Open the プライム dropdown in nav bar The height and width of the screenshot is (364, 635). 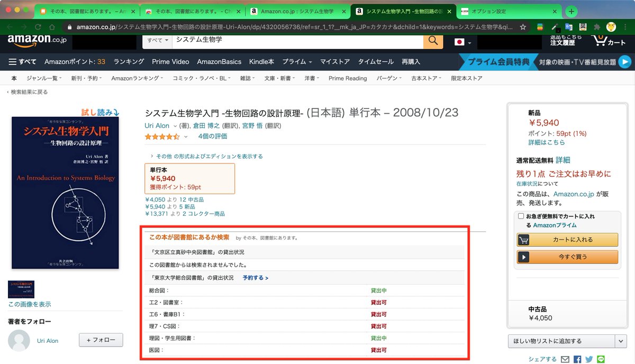[297, 62]
